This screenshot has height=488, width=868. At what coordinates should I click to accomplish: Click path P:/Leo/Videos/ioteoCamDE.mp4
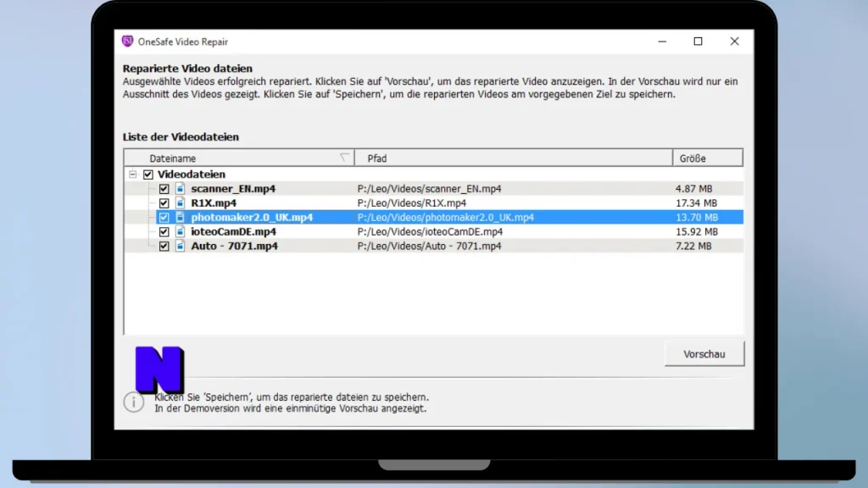click(x=430, y=232)
